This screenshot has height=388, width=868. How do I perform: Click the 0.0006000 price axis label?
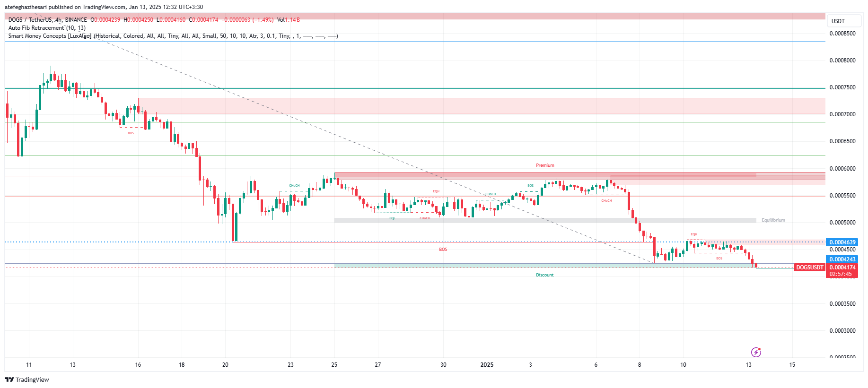(x=842, y=169)
